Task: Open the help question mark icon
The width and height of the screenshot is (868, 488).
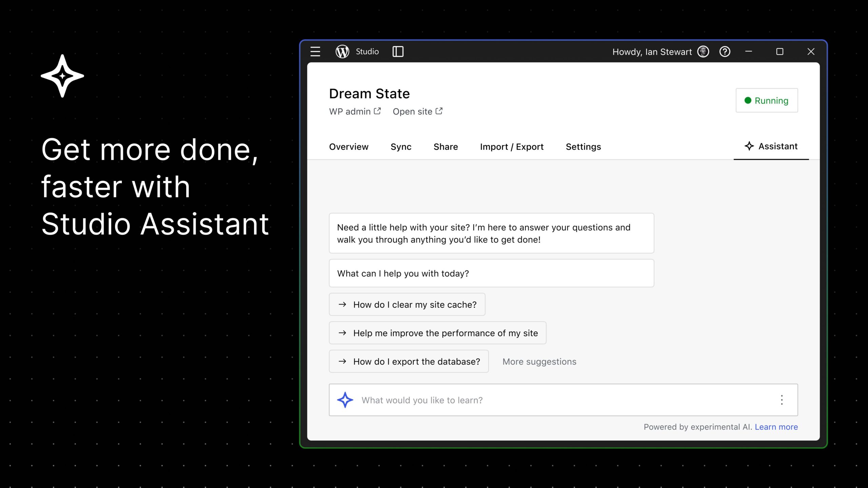Action: [725, 52]
